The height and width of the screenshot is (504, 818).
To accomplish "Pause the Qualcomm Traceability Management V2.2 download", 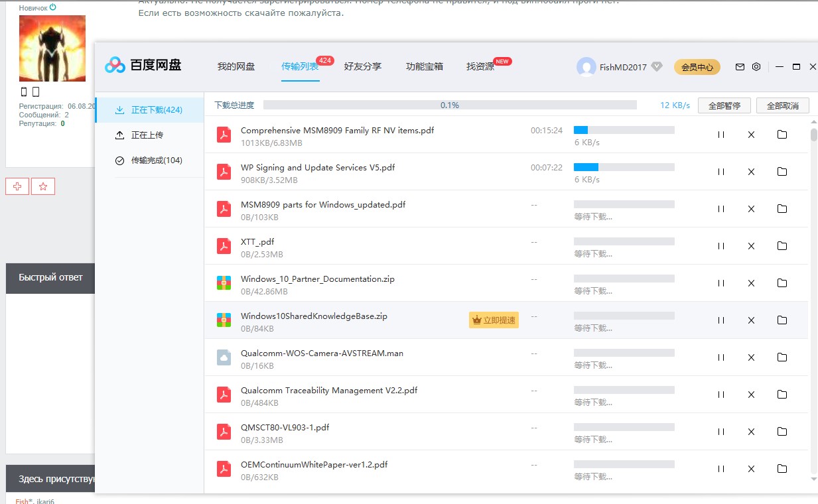I will 720,395.
